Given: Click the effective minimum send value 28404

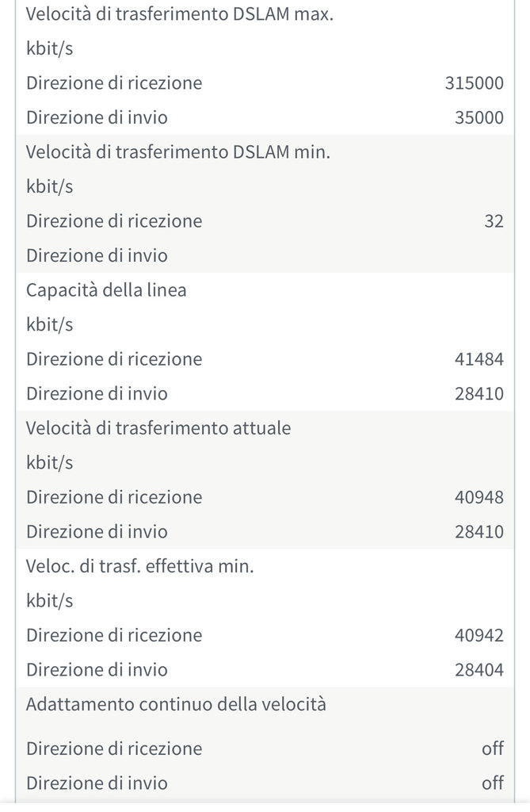Looking at the screenshot, I should (479, 670).
